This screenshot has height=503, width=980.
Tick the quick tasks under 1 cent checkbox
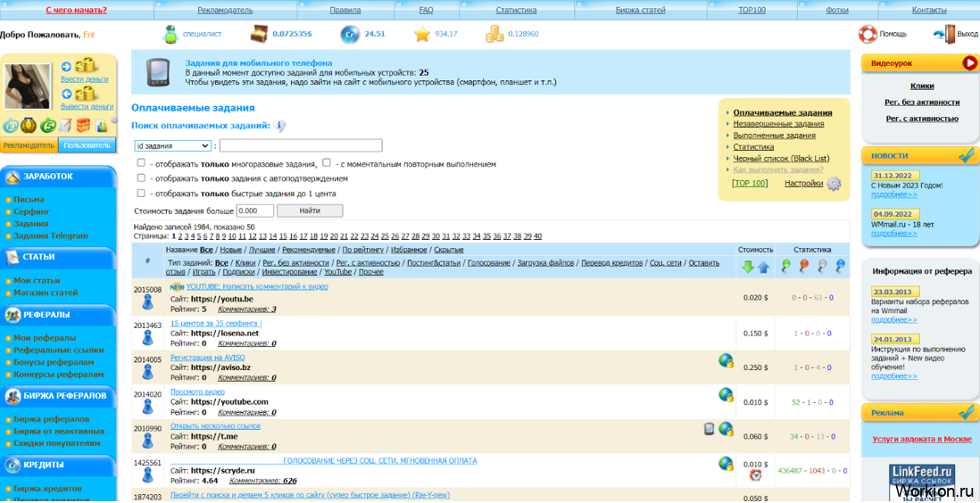141,193
